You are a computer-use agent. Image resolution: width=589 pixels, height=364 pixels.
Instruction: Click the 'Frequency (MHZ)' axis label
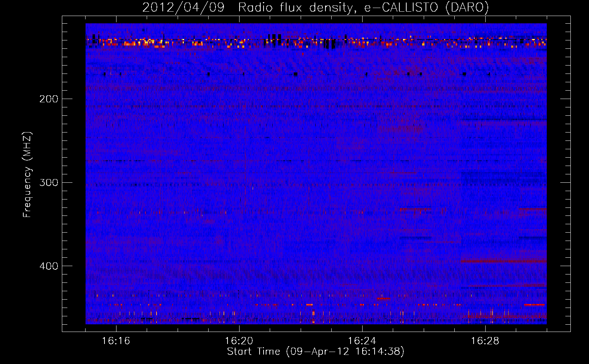pyautogui.click(x=27, y=174)
